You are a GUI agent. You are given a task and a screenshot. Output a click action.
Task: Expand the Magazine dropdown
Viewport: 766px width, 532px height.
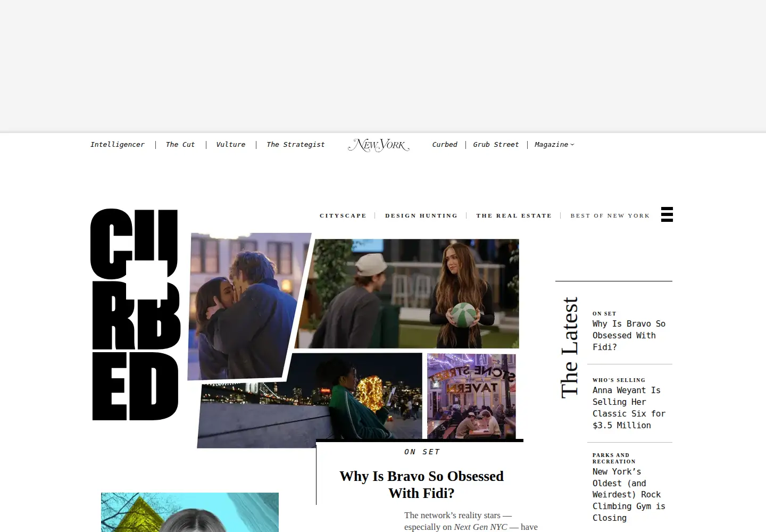(554, 145)
